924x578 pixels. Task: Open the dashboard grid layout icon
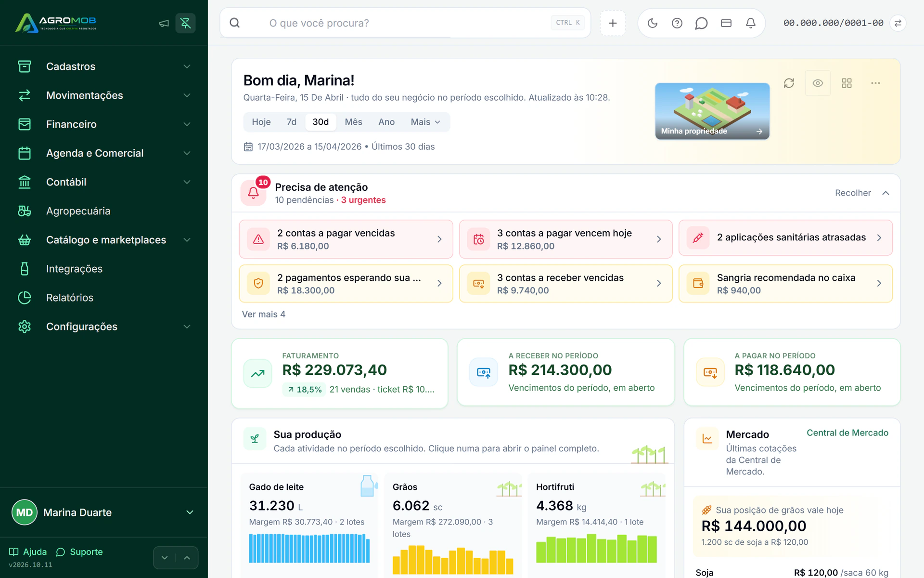[x=847, y=83]
